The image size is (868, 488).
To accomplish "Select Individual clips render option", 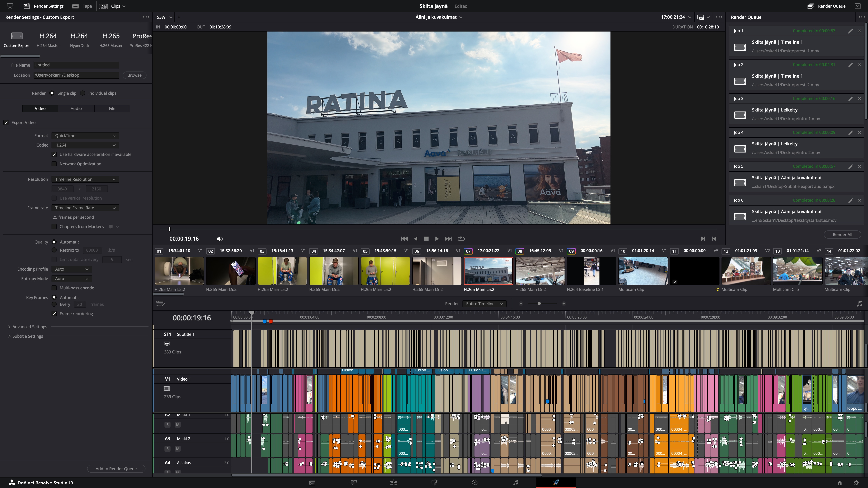I will [83, 93].
